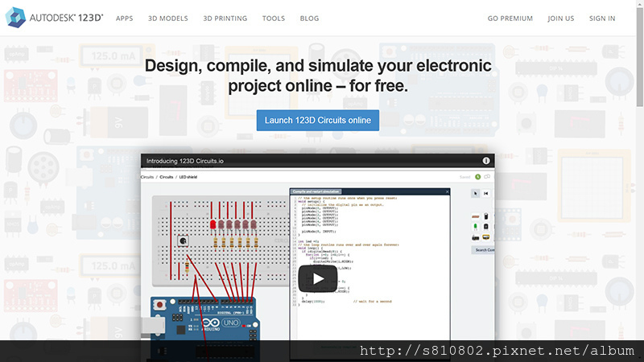Image resolution: width=644 pixels, height=362 pixels.
Task: Click the Autodesk 123D logo
Action: pyautogui.click(x=54, y=18)
